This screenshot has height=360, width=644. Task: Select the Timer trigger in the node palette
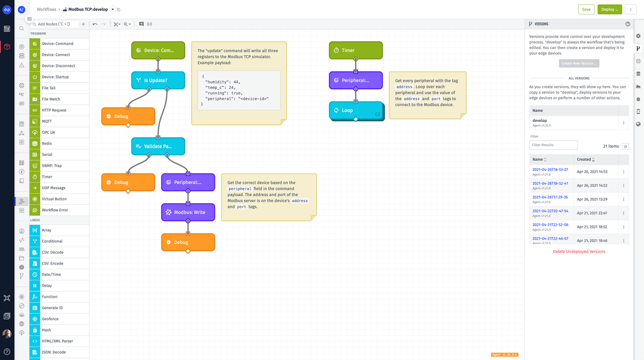point(59,176)
